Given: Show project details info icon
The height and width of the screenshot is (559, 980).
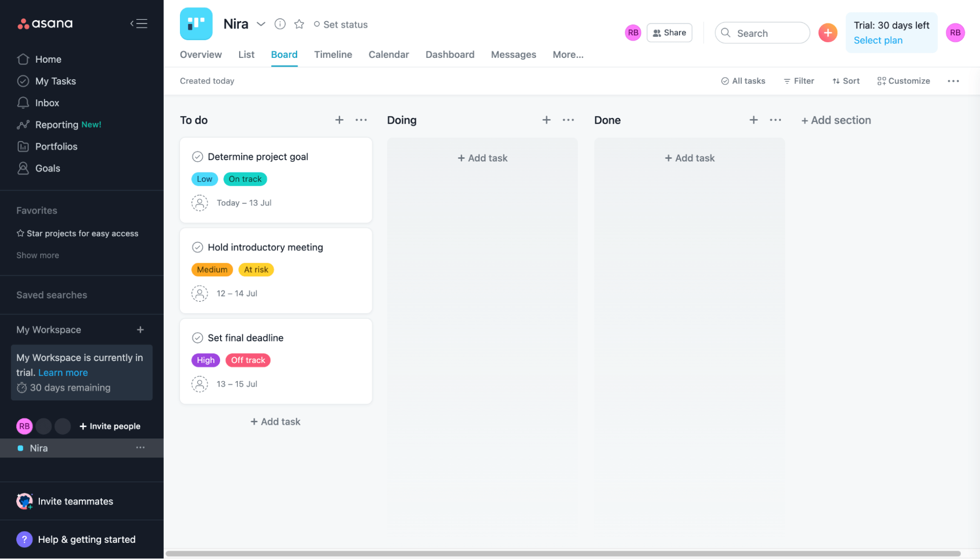Looking at the screenshot, I should (x=280, y=24).
